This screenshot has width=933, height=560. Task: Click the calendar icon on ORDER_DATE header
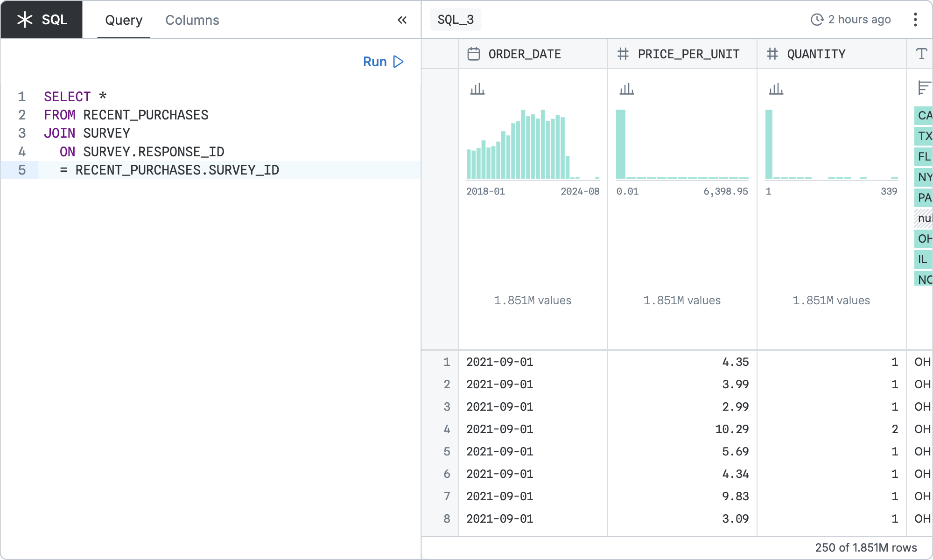473,54
